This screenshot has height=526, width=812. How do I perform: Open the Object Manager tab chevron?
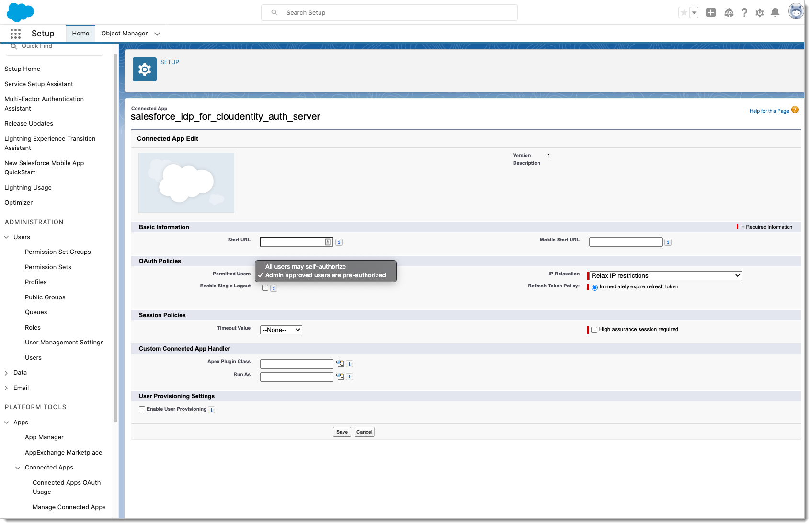coord(157,34)
